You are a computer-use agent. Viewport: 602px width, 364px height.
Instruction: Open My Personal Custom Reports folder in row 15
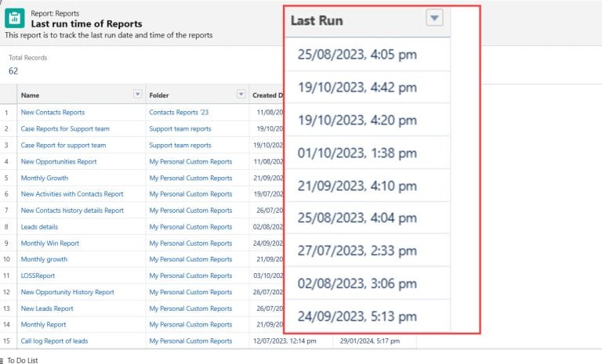coord(190,341)
